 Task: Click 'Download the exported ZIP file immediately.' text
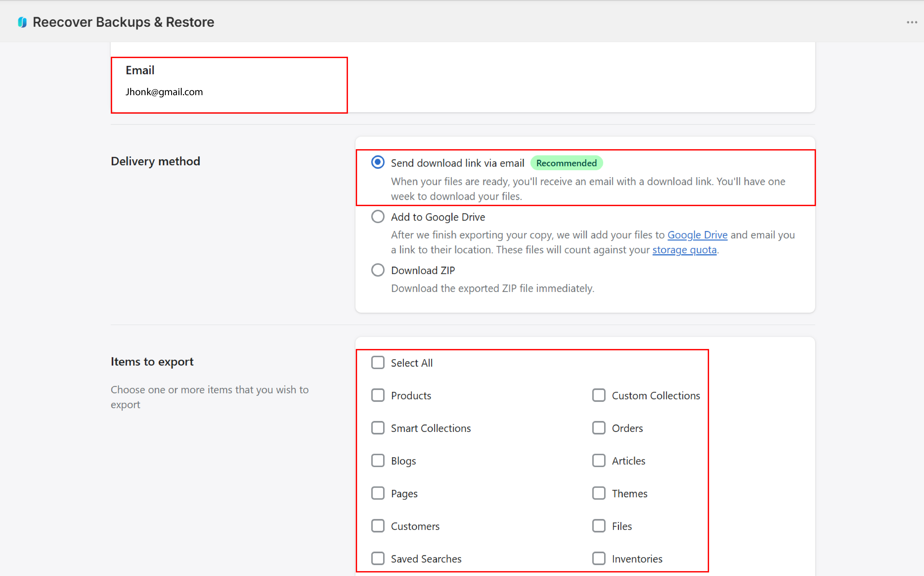click(492, 288)
